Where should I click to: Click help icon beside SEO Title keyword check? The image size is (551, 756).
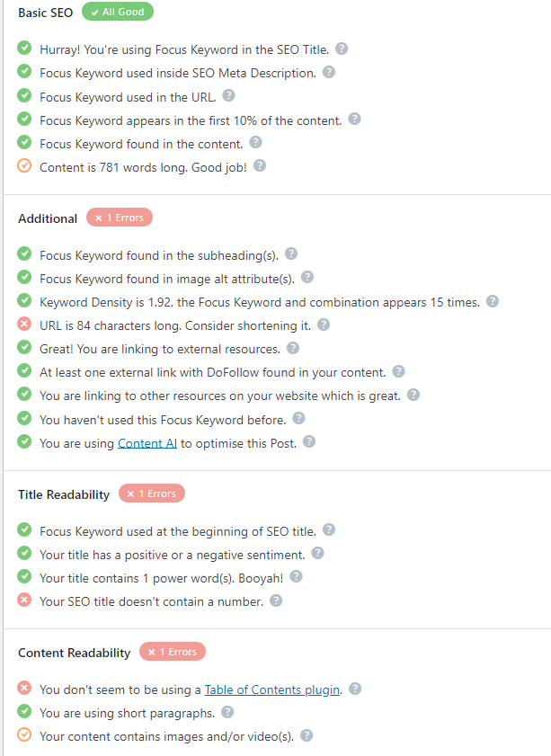click(x=342, y=49)
